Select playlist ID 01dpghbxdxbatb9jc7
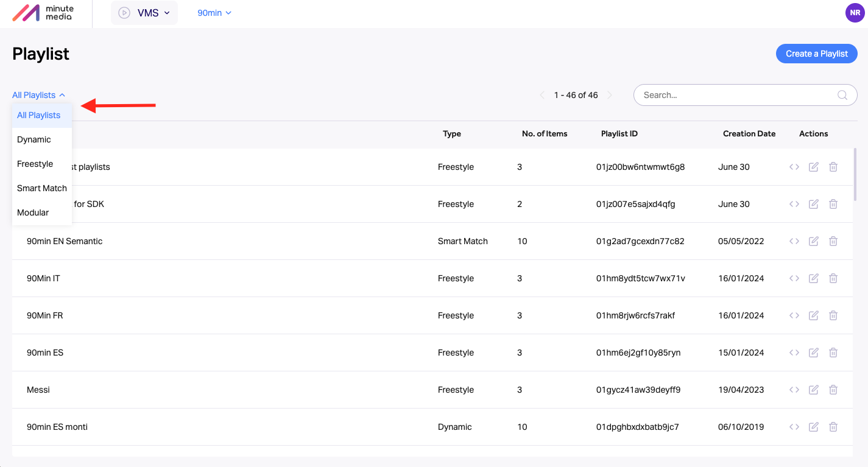Screen dimensions: 868x467 [x=638, y=427]
